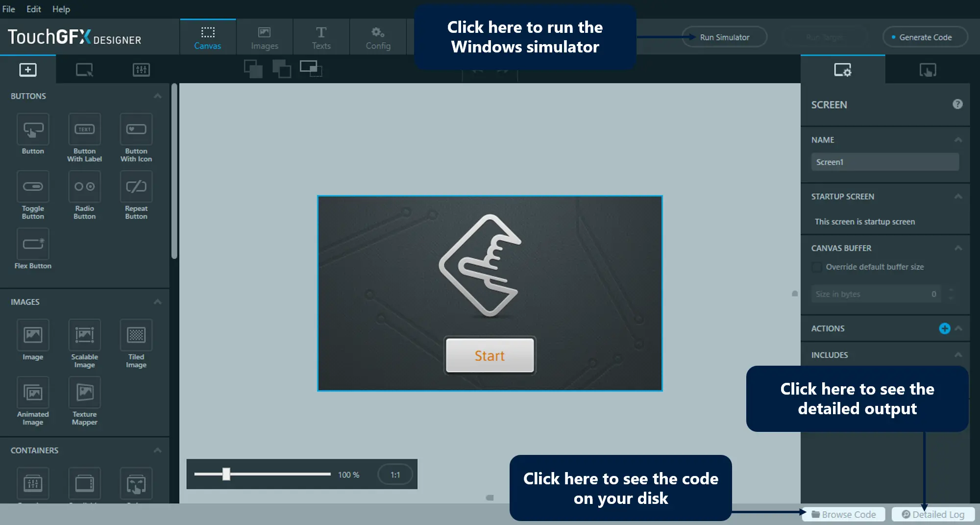Select third Containers widget icon

[136, 483]
